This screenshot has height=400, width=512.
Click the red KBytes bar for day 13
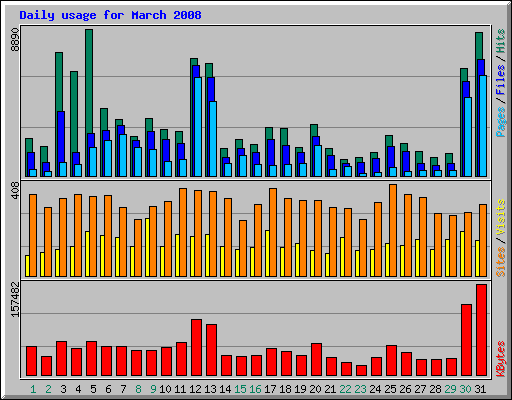click(211, 350)
